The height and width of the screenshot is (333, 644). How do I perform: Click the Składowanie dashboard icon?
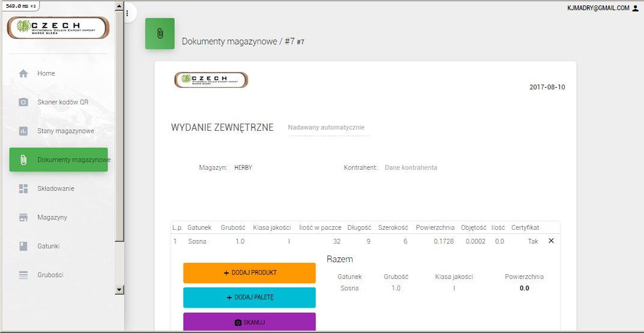[23, 188]
